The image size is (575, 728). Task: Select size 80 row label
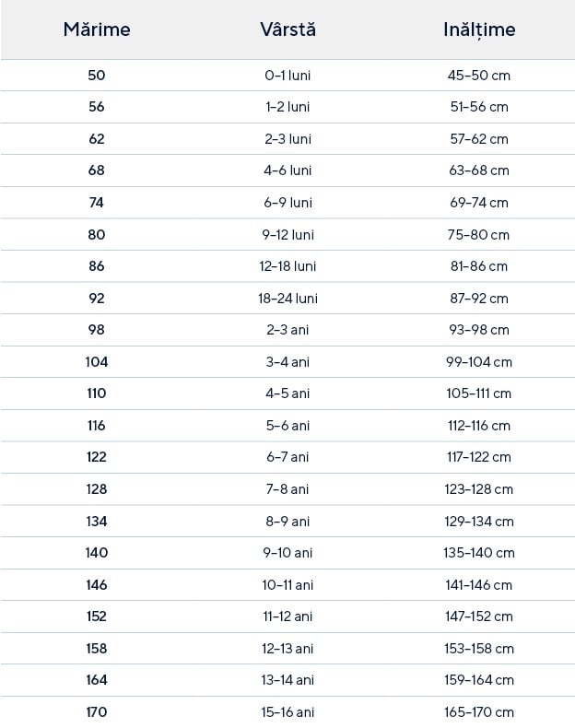pyautogui.click(x=97, y=235)
